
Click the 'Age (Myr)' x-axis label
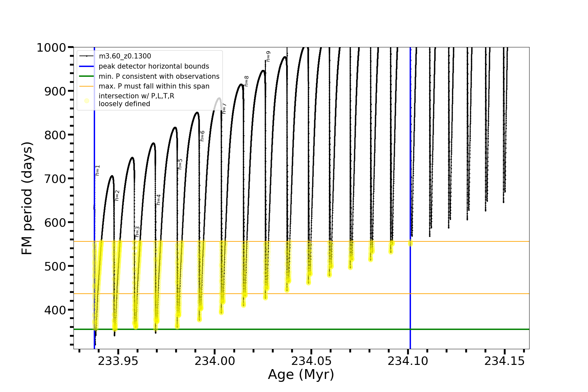[301, 374]
